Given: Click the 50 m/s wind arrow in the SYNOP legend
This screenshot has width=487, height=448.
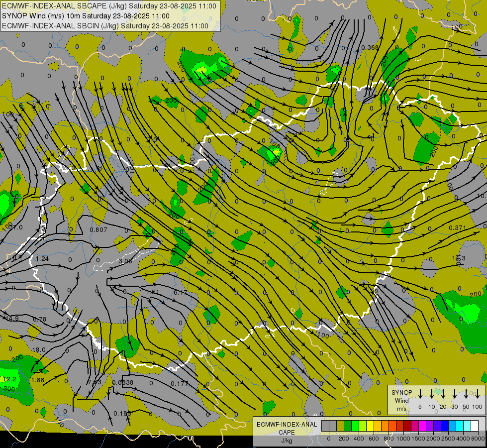Looking at the screenshot, I should (466, 393).
